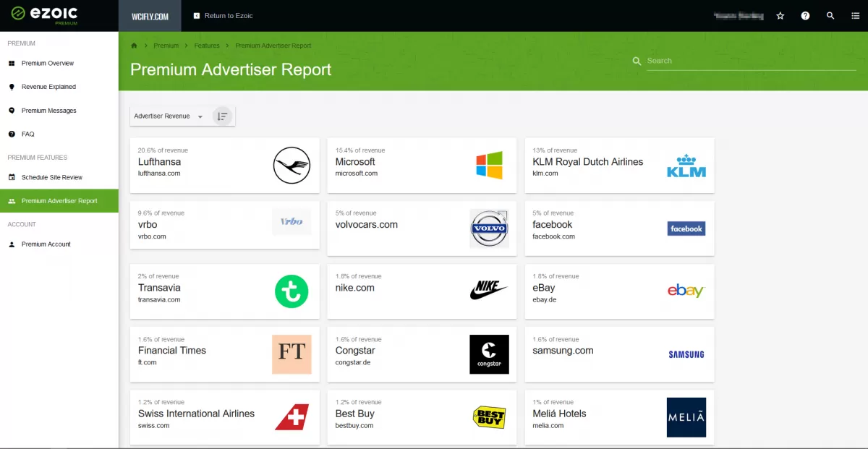Click the congstar.de domain text

coord(353,362)
